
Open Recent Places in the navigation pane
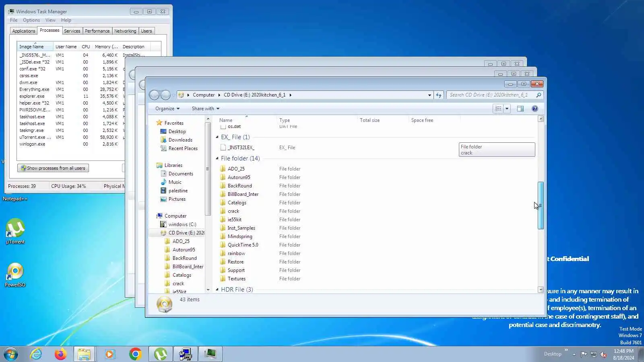[x=183, y=148]
